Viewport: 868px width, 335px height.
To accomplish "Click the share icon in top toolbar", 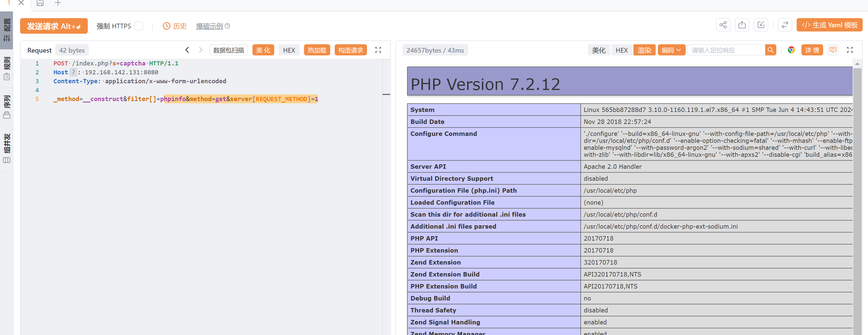I will pos(723,25).
